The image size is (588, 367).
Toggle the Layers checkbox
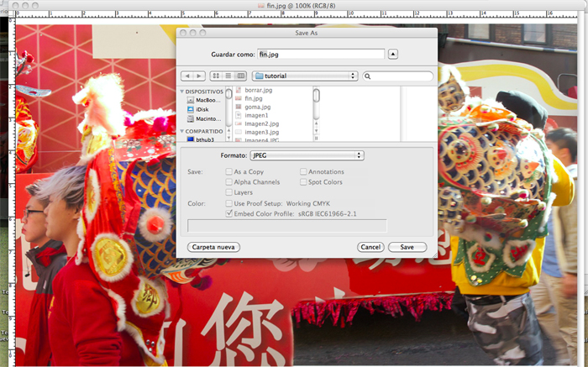click(x=228, y=192)
